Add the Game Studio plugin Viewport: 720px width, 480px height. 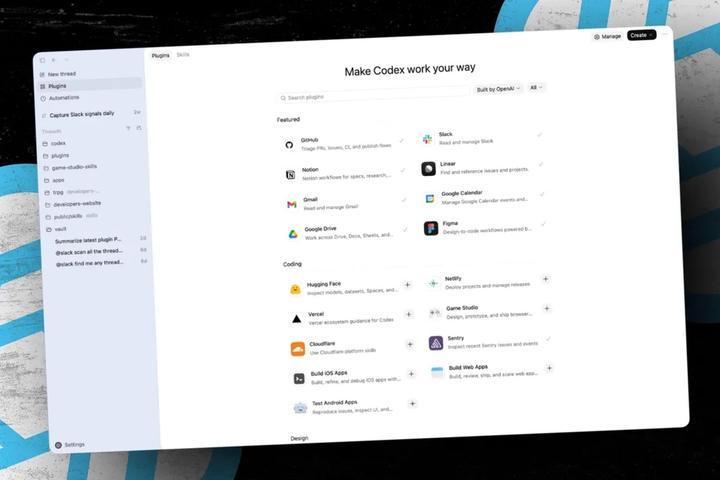point(547,308)
